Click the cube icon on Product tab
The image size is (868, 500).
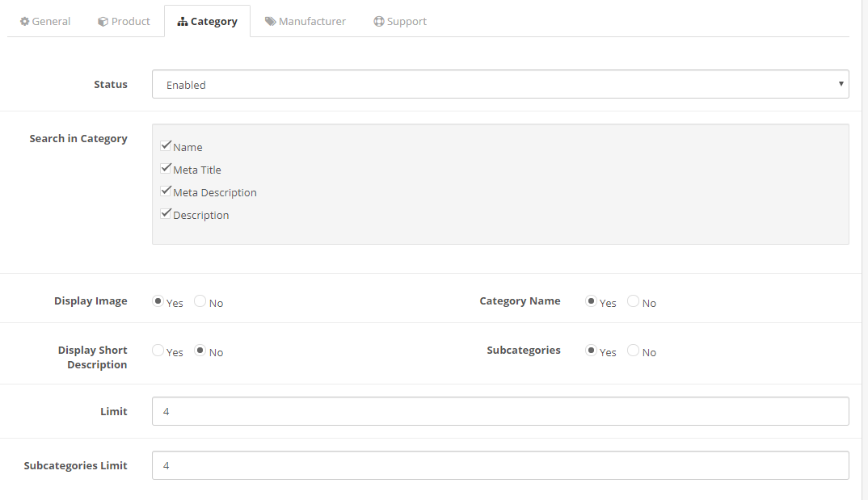103,22
